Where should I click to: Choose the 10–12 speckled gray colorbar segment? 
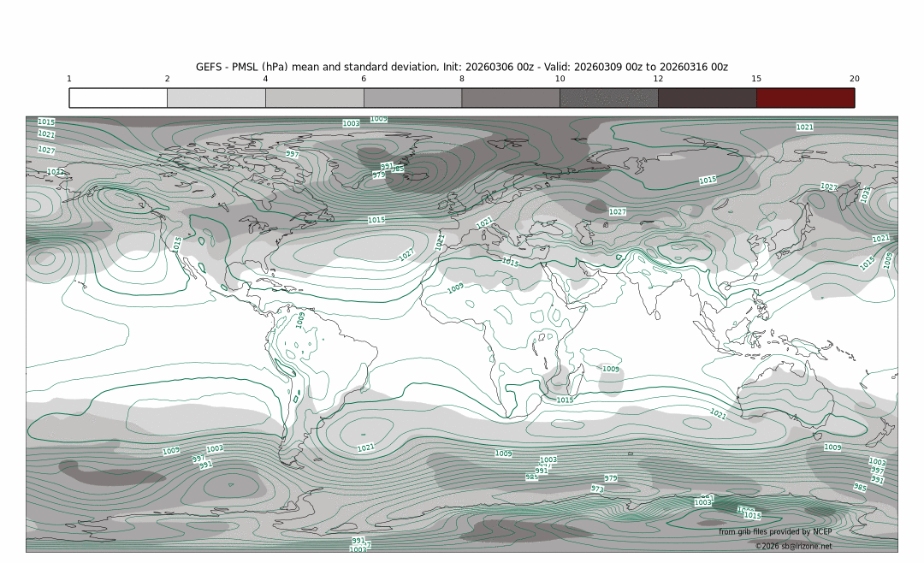[x=609, y=98]
